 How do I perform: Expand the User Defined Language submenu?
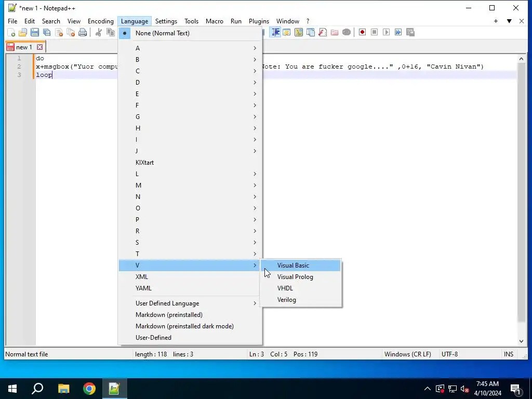[190, 303]
